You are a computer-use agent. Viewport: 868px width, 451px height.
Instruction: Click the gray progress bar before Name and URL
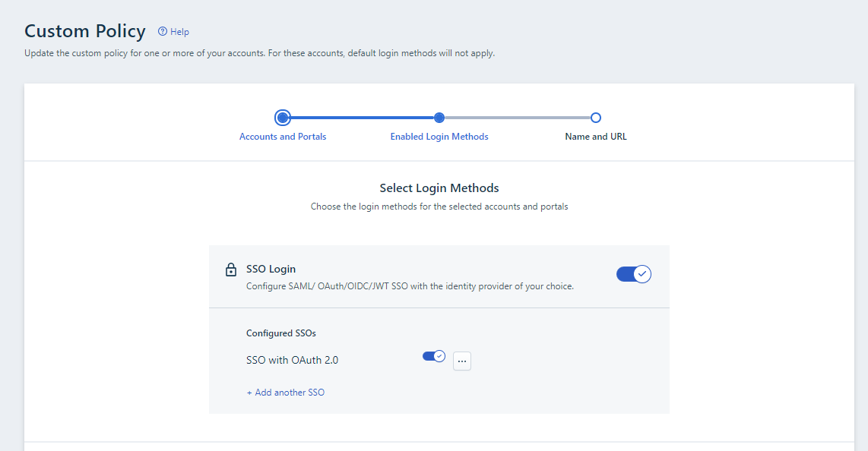[x=517, y=118]
